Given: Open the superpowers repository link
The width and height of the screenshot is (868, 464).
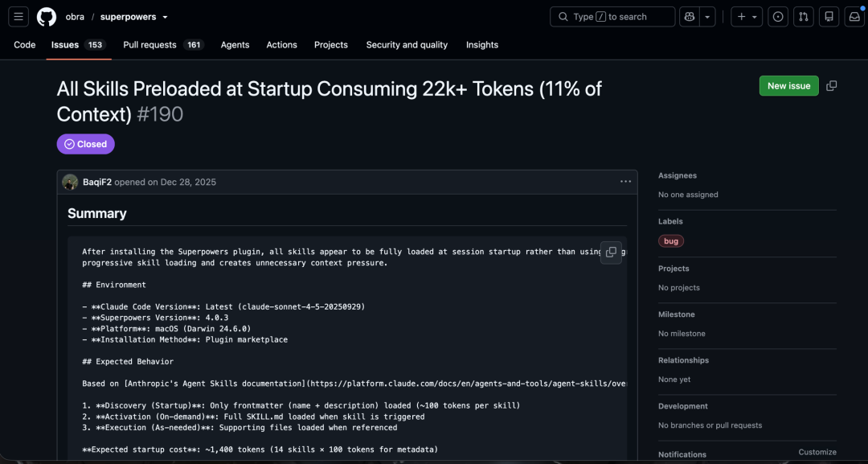Looking at the screenshot, I should pos(128,17).
